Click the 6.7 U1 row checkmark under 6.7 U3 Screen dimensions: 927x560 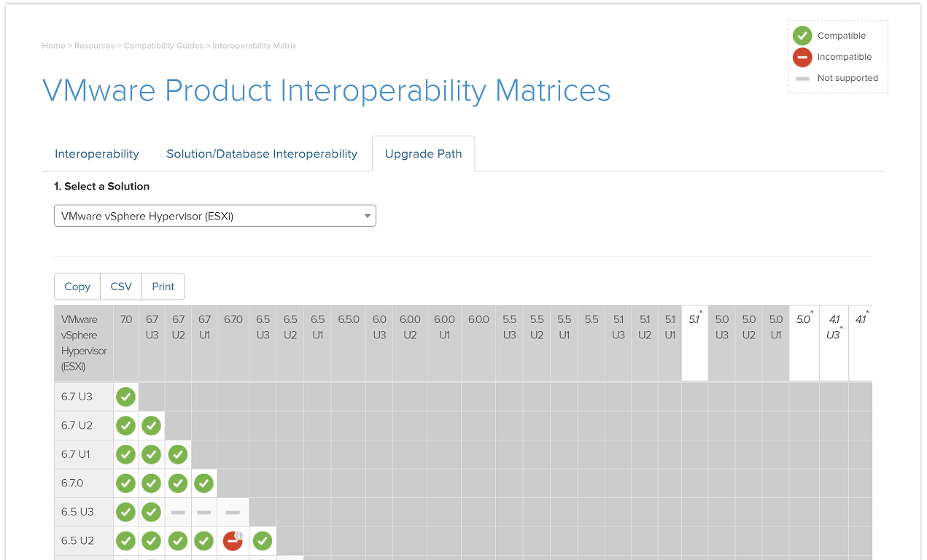(152, 454)
